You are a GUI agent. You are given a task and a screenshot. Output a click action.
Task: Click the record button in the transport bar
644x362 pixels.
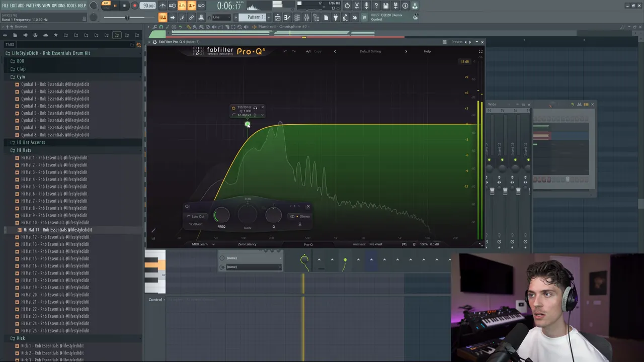[134, 6]
